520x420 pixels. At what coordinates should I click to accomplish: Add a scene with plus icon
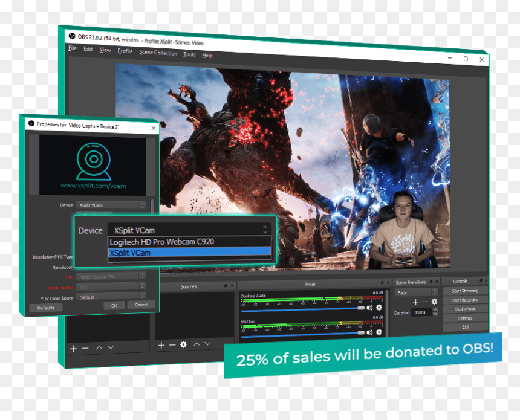(x=73, y=349)
